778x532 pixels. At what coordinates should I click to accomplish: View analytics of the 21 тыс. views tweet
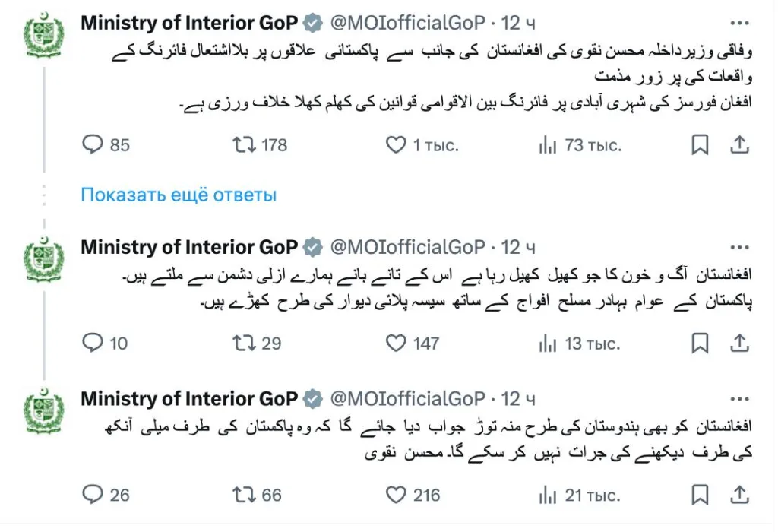point(547,496)
